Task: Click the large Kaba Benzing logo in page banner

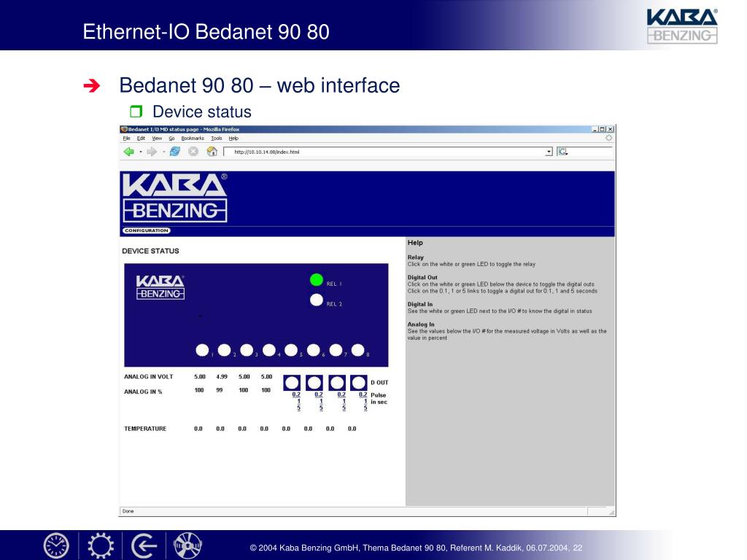Action: [x=175, y=198]
